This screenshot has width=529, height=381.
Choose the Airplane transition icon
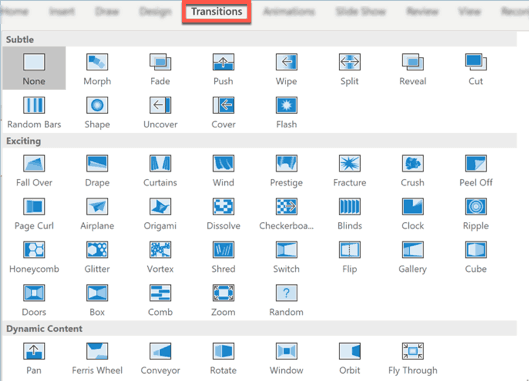click(97, 207)
